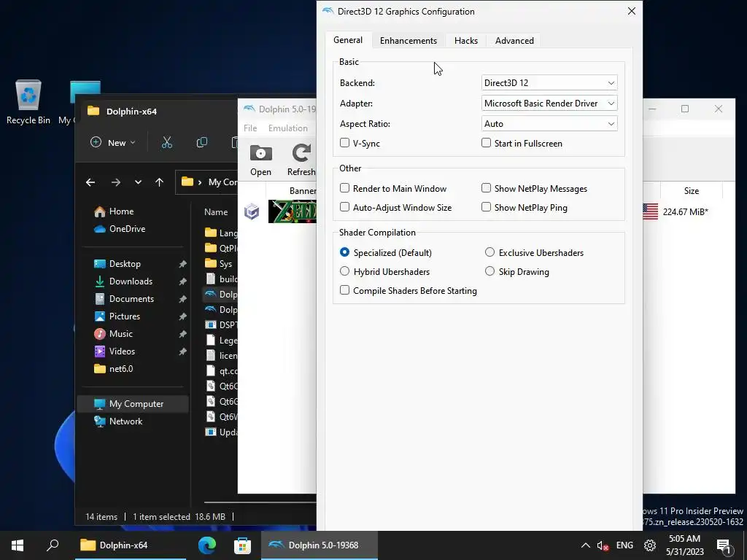Open the Windows Start menu
The image size is (747, 560).
(18, 545)
